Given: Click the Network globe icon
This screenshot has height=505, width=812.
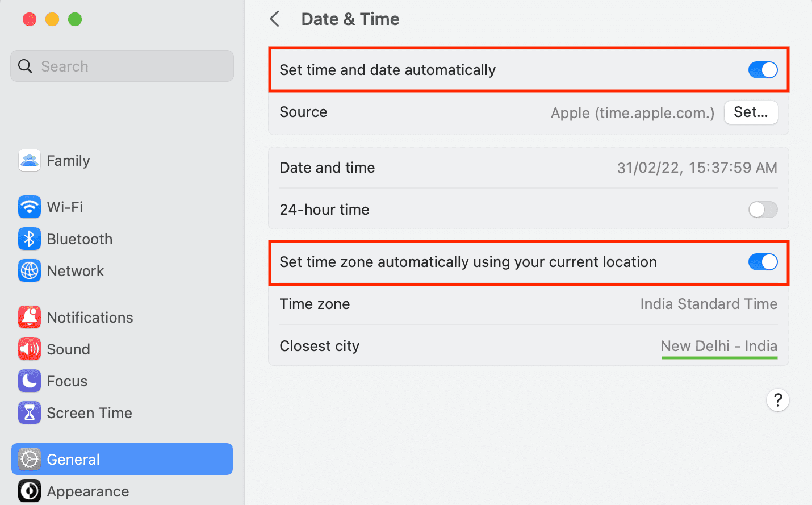Looking at the screenshot, I should (30, 270).
